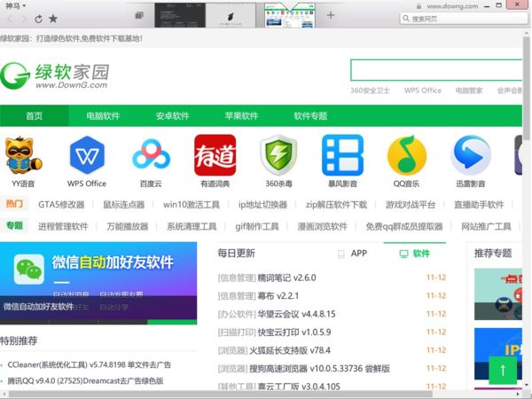
Task: Open the 免费qq群成员提取器 link
Action: pos(404,226)
